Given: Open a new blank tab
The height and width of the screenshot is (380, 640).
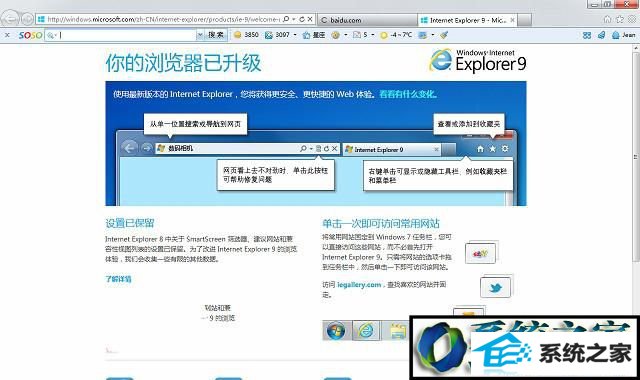Looking at the screenshot, I should [525, 20].
